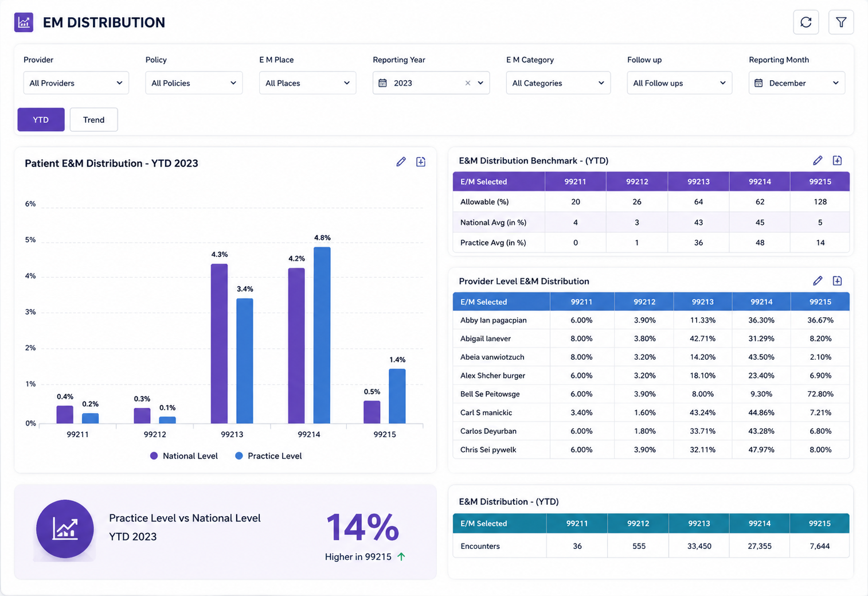Select provider Alex Shcher burger
Image resolution: width=868 pixels, height=596 pixels.
(492, 376)
